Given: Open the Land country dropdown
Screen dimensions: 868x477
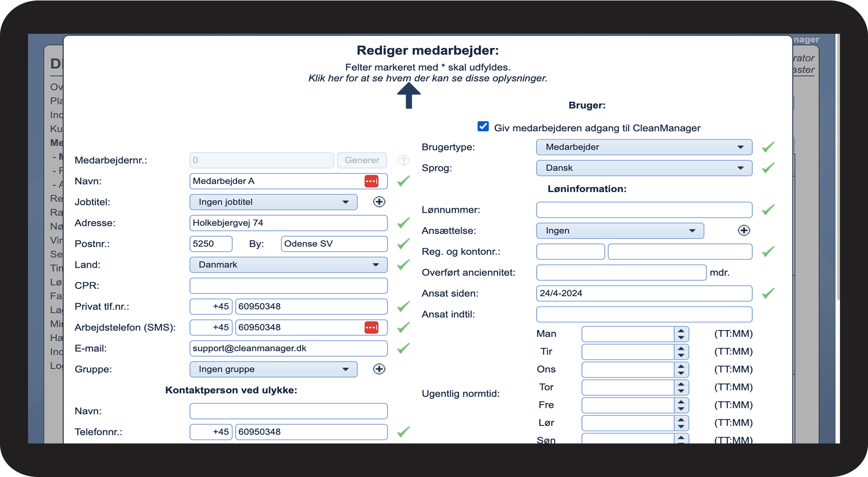Looking at the screenshot, I should (288, 265).
